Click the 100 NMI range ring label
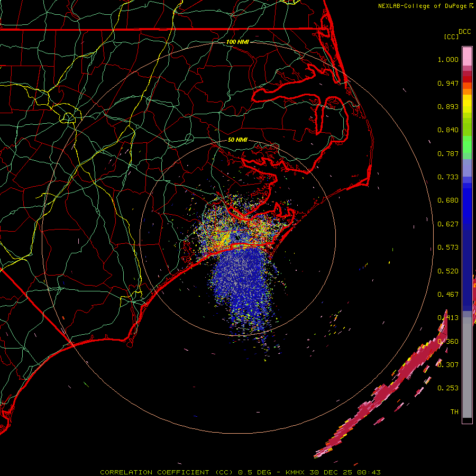The width and height of the screenshot is (476, 476). 237,42
